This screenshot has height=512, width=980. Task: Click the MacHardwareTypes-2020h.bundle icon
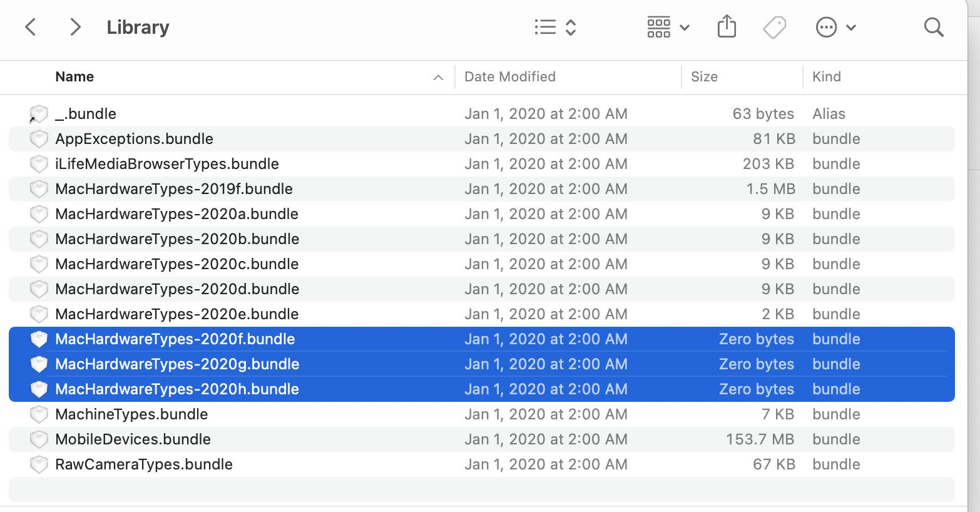[x=39, y=389]
